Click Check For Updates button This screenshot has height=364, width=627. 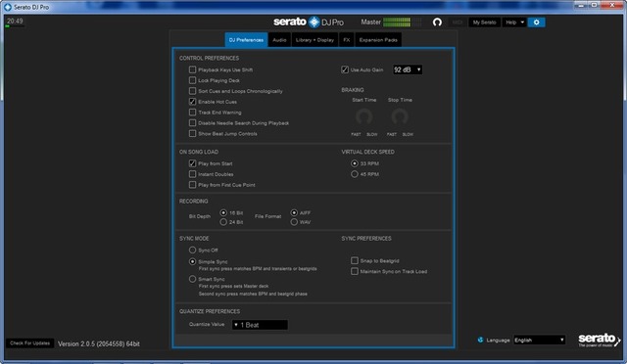pyautogui.click(x=30, y=343)
